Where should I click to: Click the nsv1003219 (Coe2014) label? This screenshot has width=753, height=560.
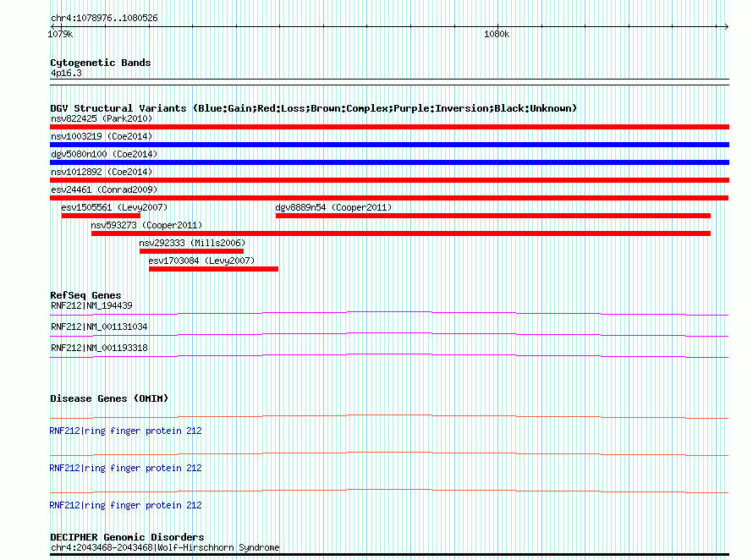coord(102,136)
